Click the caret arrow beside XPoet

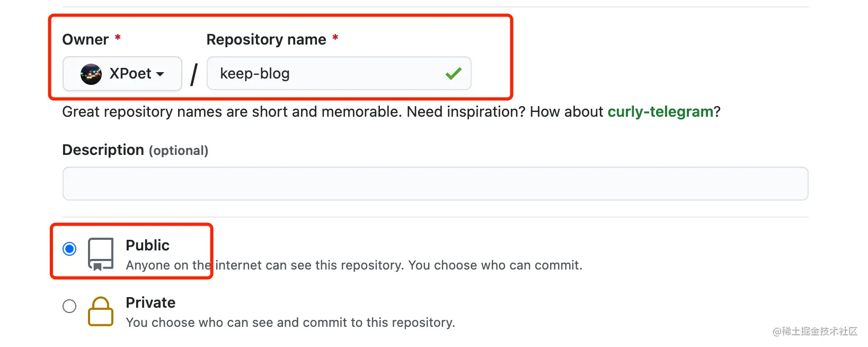click(160, 74)
